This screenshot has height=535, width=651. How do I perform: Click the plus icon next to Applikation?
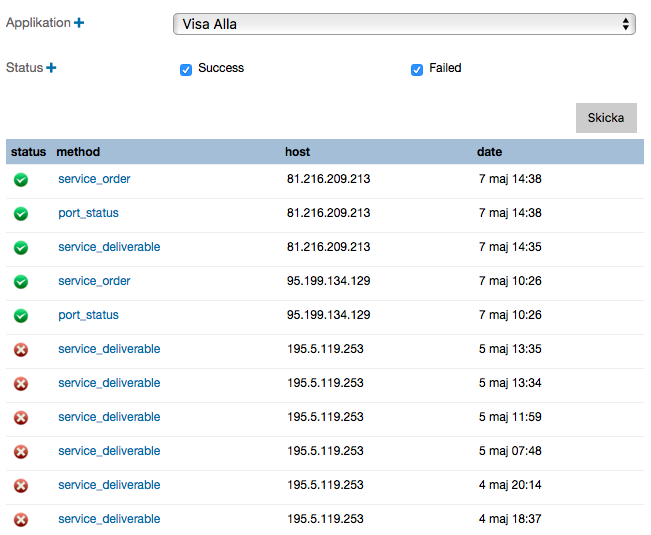(x=79, y=23)
